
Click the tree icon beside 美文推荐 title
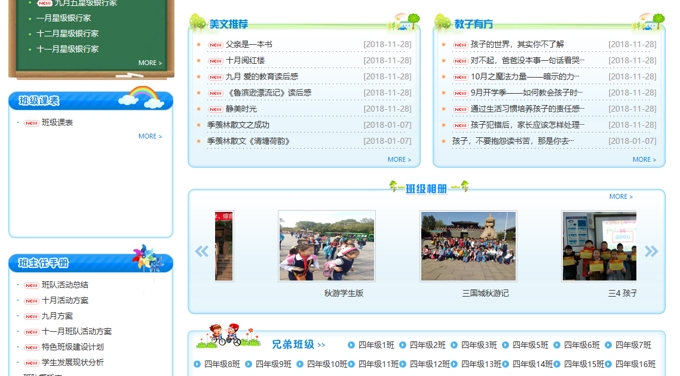(198, 22)
